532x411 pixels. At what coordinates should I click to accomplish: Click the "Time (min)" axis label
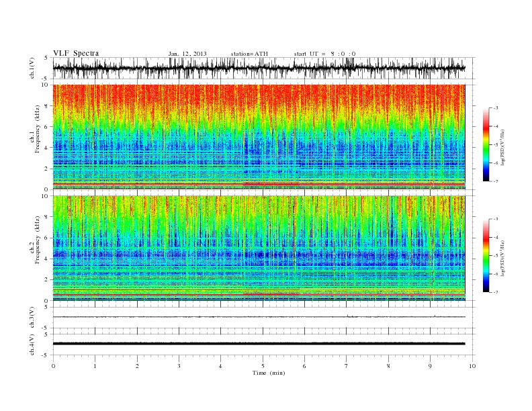[269, 373]
